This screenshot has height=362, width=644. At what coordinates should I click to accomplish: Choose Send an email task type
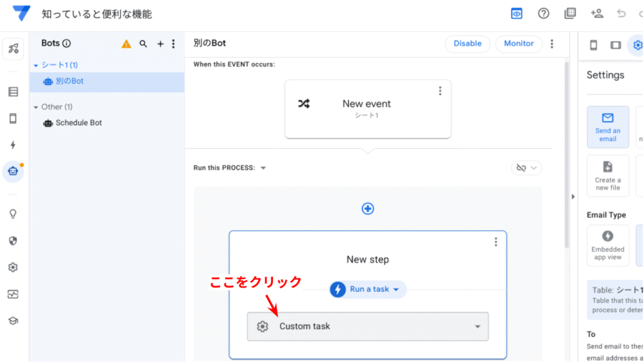point(608,127)
